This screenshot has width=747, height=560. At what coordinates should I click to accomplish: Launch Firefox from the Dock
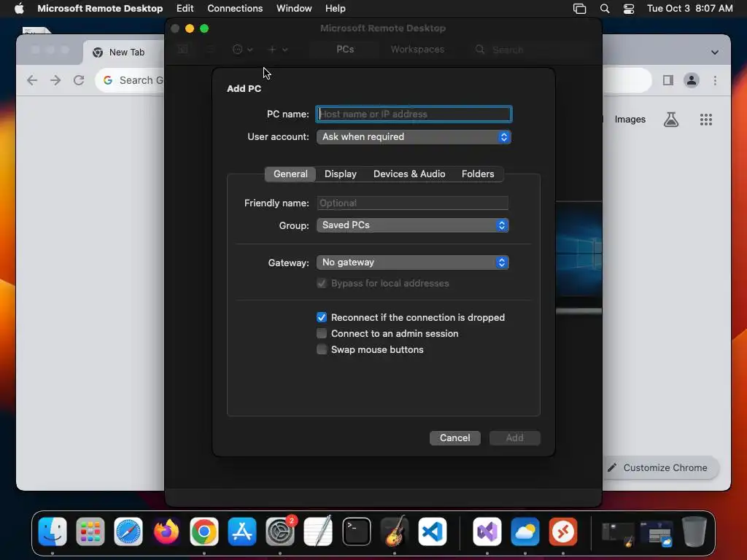point(166,532)
